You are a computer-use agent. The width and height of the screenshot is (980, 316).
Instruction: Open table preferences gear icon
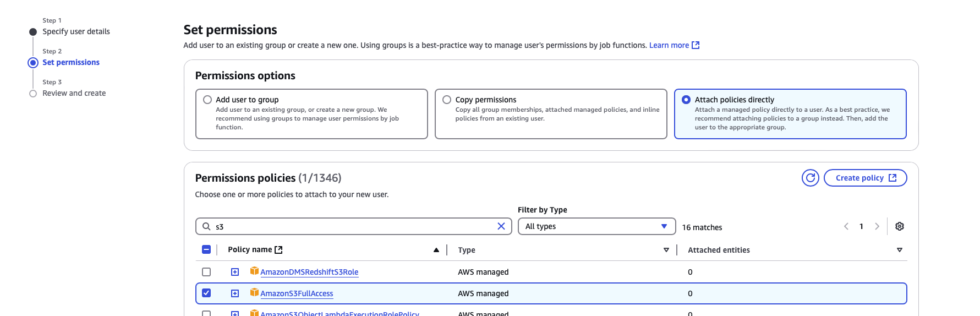[900, 226]
